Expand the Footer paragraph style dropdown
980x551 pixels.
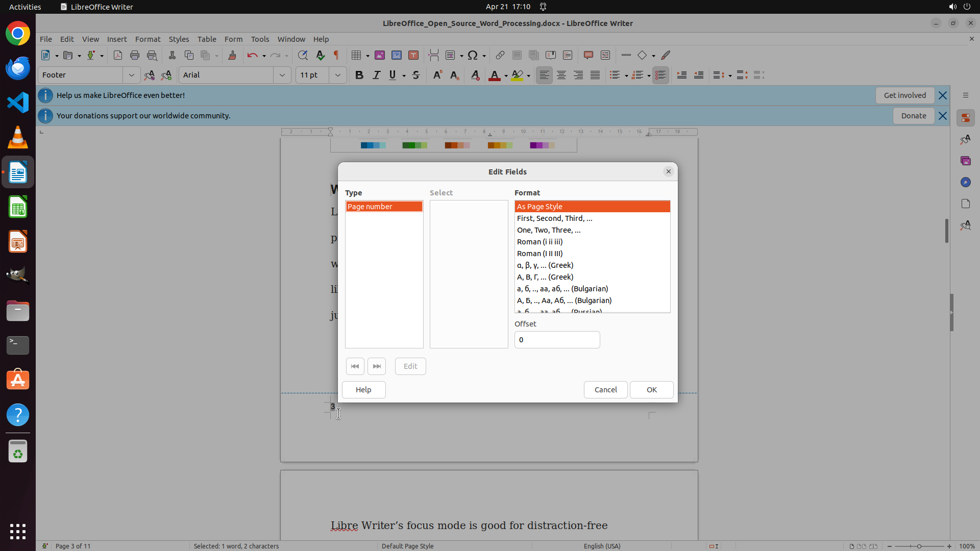click(x=131, y=75)
